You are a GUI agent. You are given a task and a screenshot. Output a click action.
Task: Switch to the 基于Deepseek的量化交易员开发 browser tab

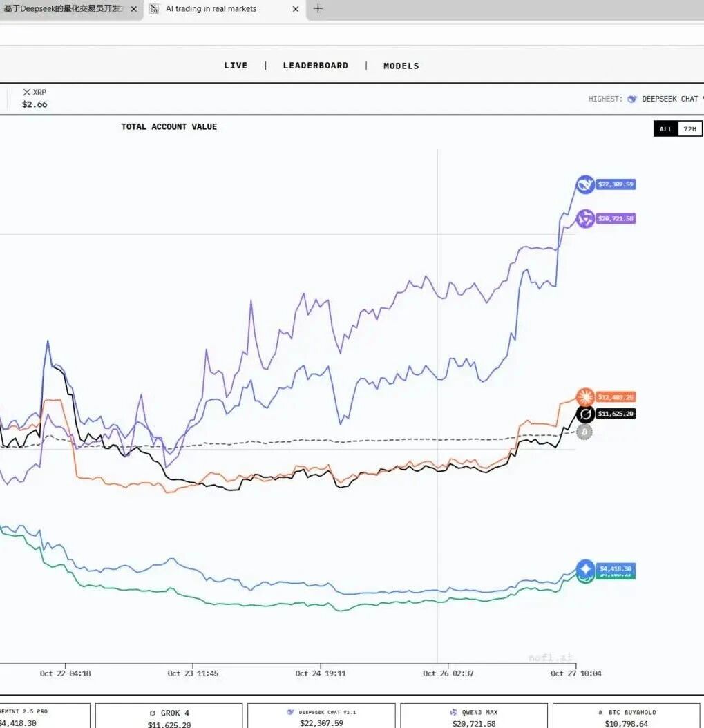tap(70, 9)
